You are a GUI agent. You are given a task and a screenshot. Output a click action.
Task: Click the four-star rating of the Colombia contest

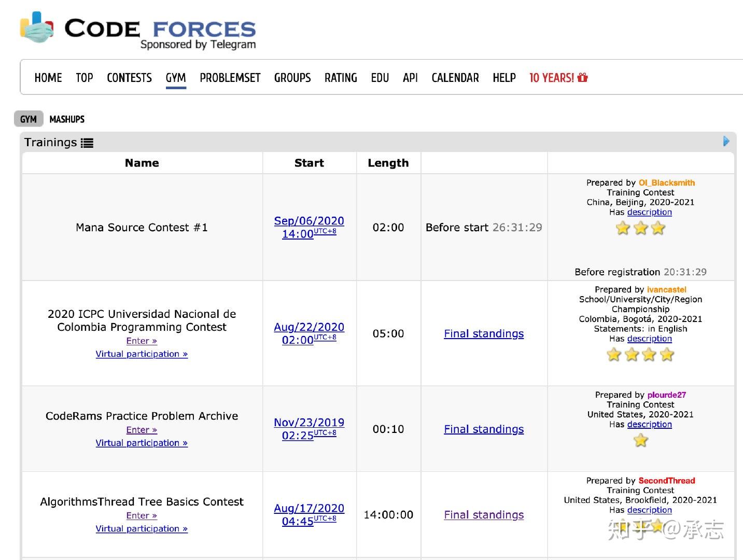[x=640, y=355]
